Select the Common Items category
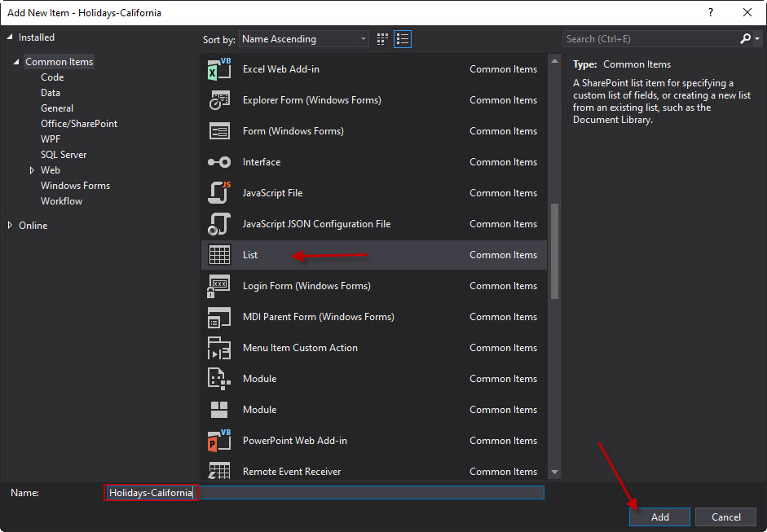This screenshot has width=767, height=532. (60, 62)
